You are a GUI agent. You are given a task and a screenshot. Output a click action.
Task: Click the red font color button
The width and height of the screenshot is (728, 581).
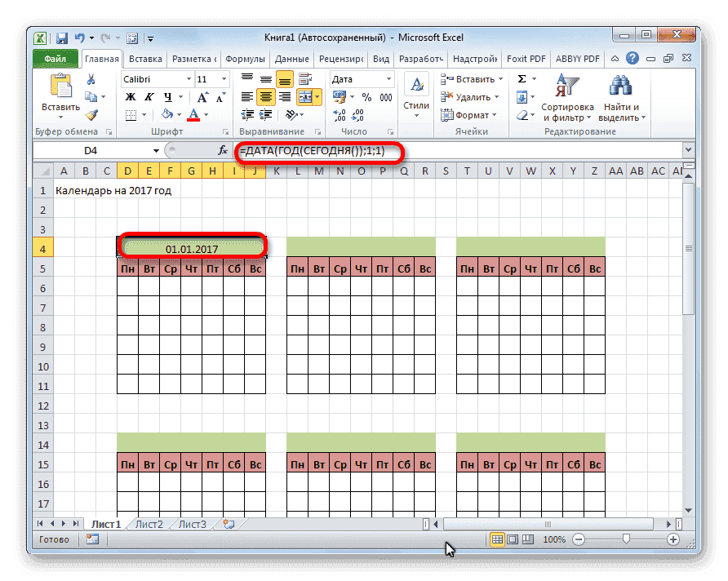pyautogui.click(x=193, y=115)
